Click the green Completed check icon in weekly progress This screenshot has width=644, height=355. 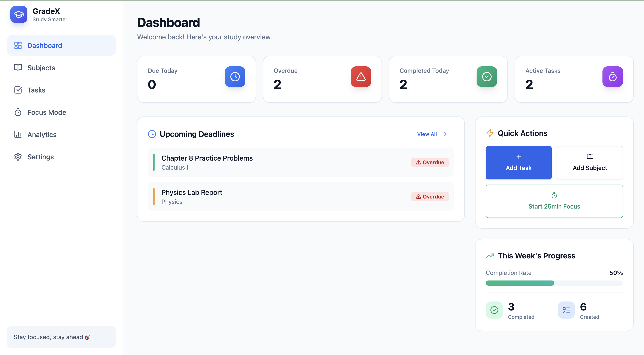494,310
